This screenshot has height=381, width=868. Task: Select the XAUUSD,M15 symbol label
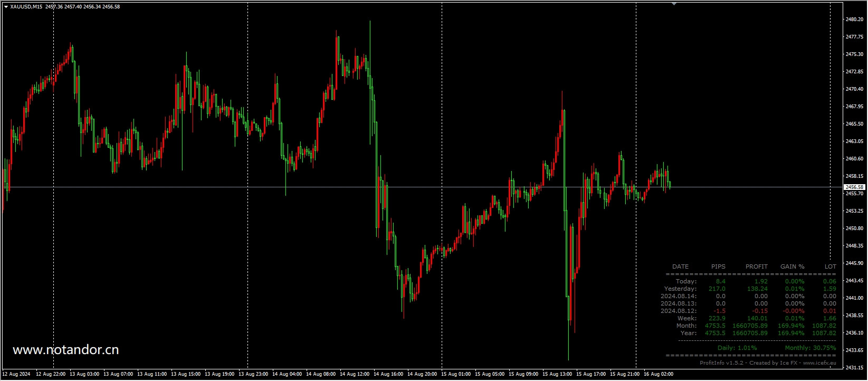26,7
